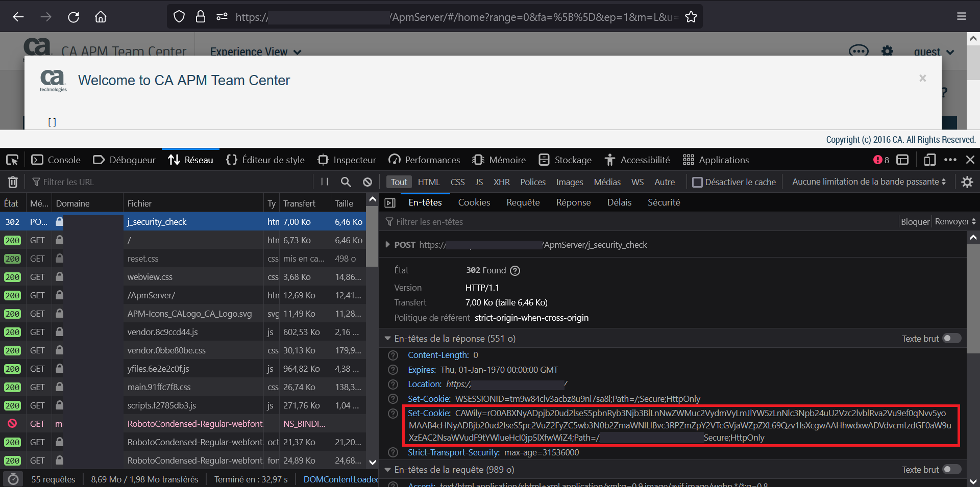The height and width of the screenshot is (487, 980).
Task: Open the devtools three-dot options menu
Action: [x=950, y=160]
